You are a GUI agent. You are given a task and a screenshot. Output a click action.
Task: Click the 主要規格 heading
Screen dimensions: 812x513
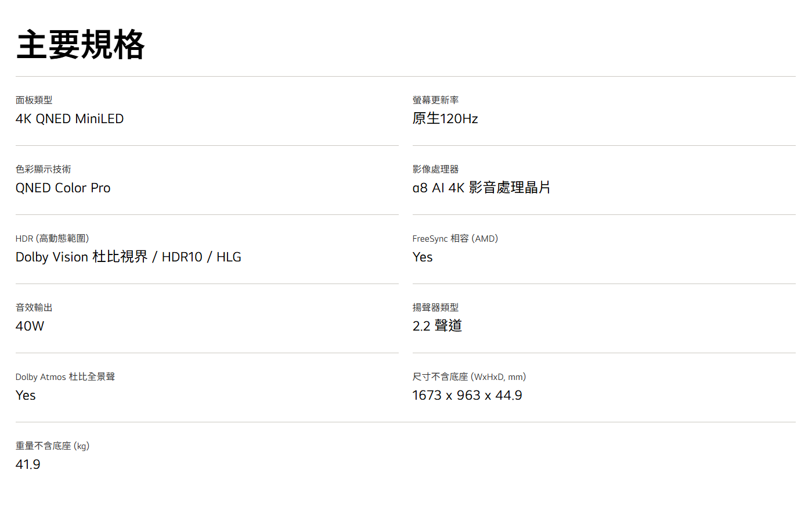click(81, 45)
